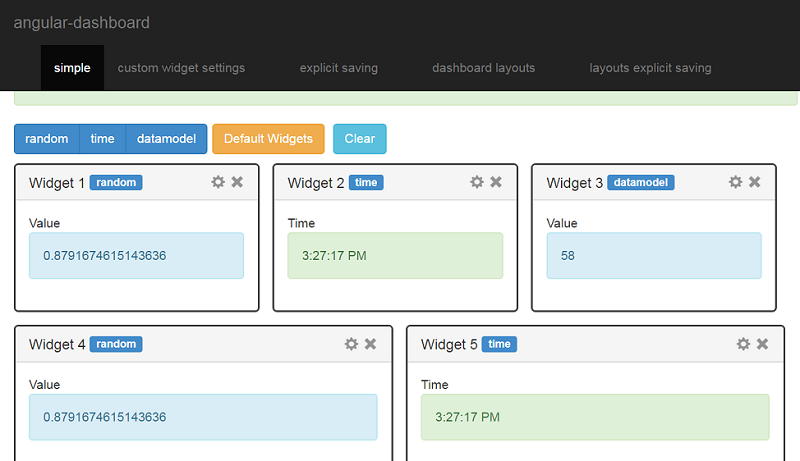The width and height of the screenshot is (800, 461).
Task: Click the Clear button
Action: point(360,139)
